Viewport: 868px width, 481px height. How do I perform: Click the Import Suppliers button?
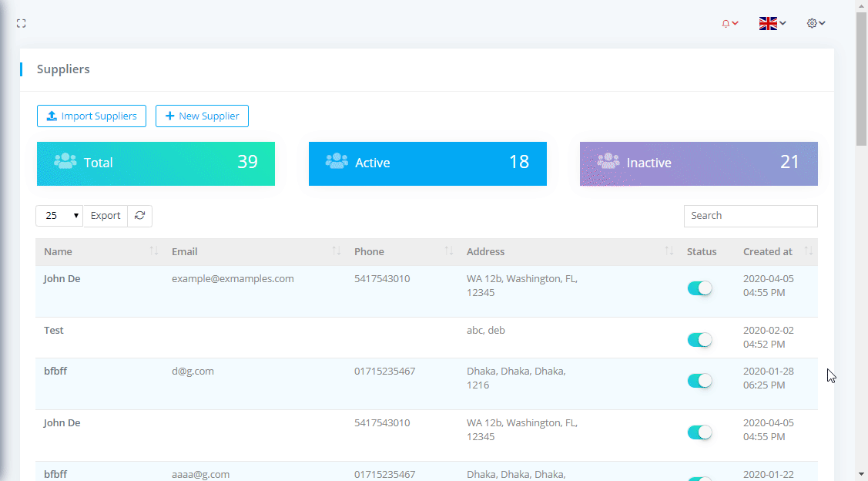92,116
